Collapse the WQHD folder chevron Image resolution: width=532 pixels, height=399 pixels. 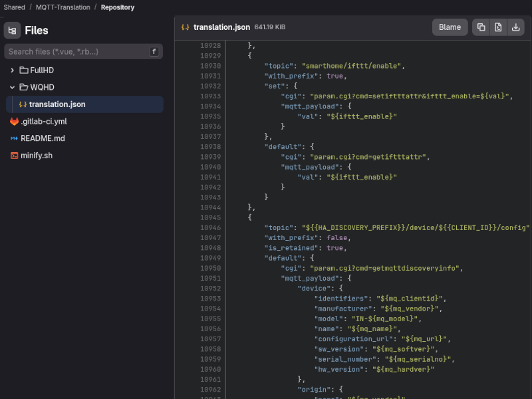pyautogui.click(x=12, y=87)
